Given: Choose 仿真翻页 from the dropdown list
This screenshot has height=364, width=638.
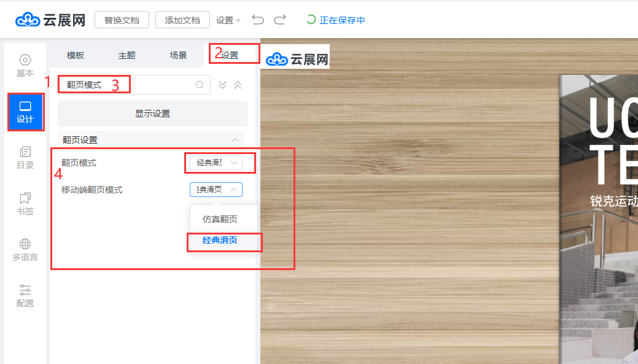Looking at the screenshot, I should coord(220,219).
